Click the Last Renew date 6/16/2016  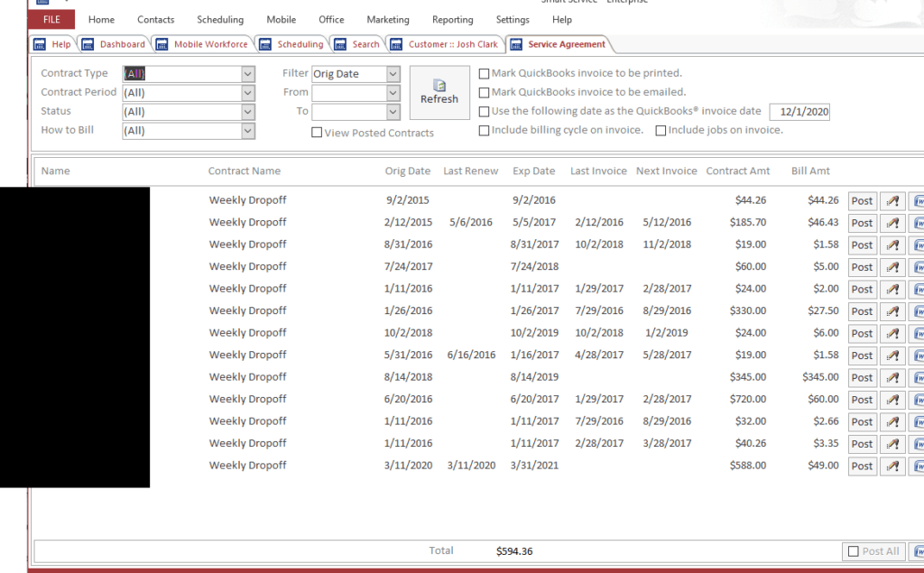click(x=471, y=355)
